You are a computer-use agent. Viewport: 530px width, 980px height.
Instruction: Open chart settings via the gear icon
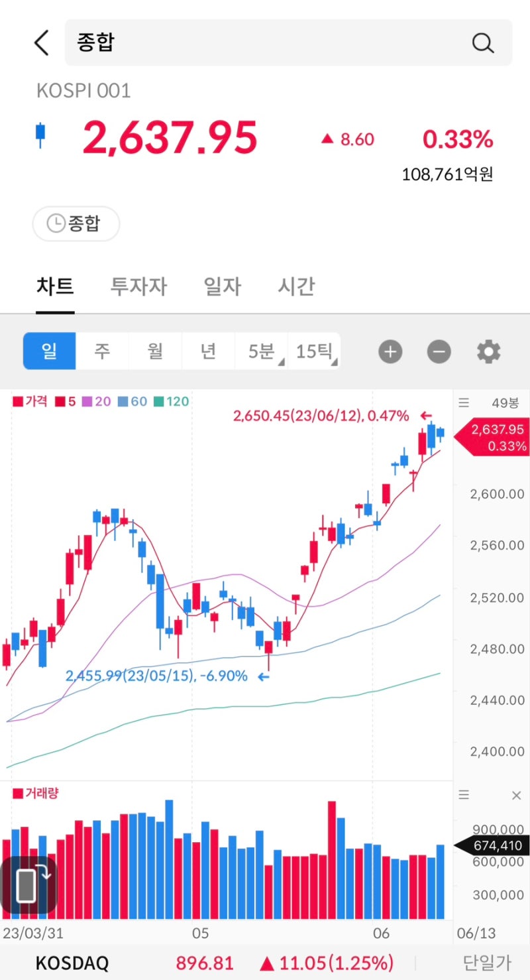488,351
